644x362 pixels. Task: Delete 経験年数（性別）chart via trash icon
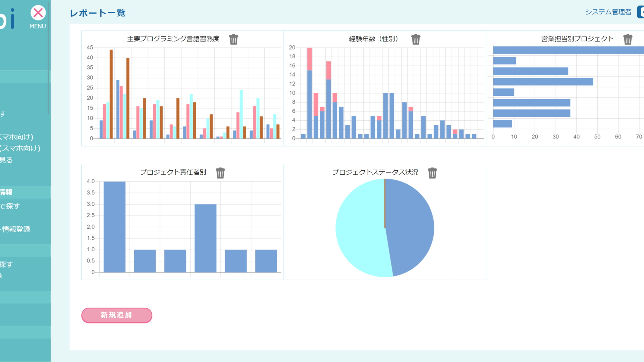click(416, 39)
